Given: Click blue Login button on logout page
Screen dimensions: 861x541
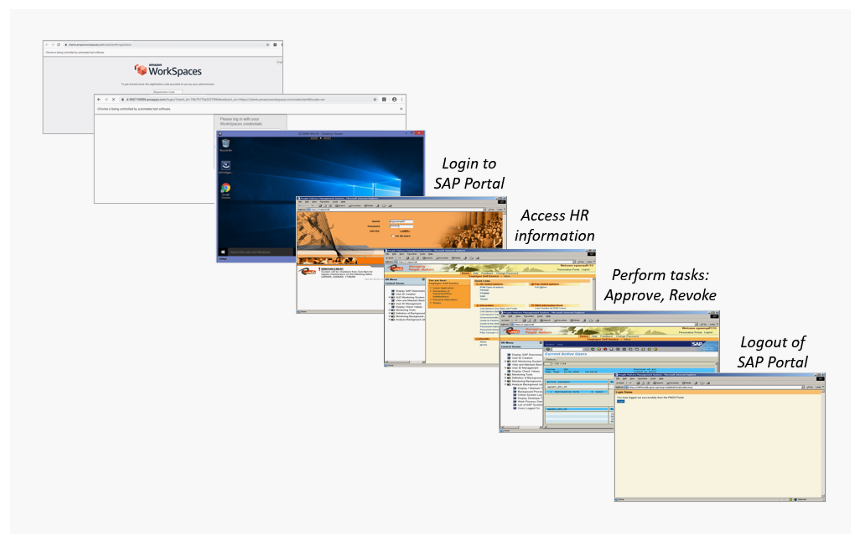Looking at the screenshot, I should click(620, 401).
